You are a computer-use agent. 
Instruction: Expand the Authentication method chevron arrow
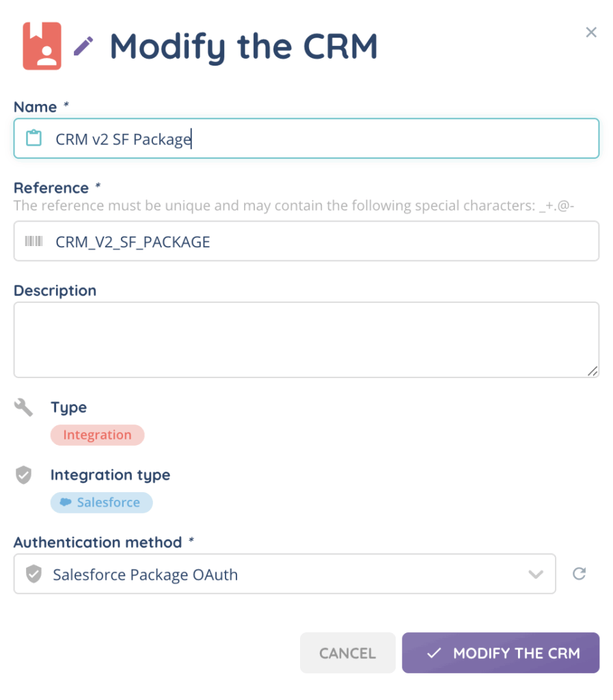(x=536, y=574)
